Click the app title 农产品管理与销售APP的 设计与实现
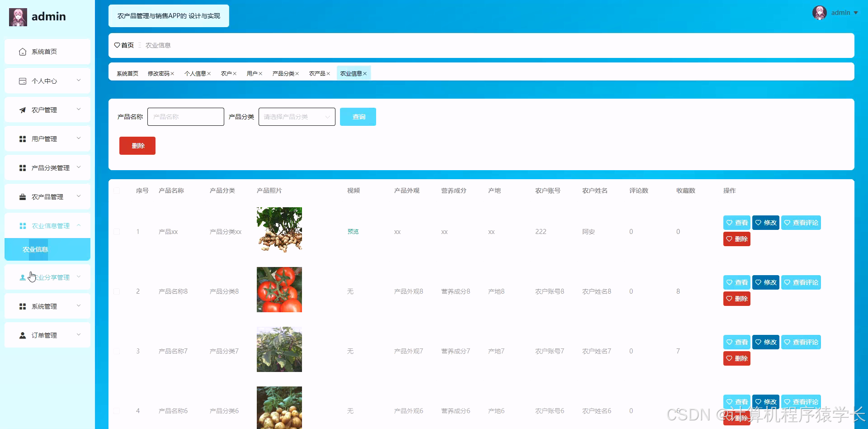Screen dimensions: 868x429 [x=169, y=16]
